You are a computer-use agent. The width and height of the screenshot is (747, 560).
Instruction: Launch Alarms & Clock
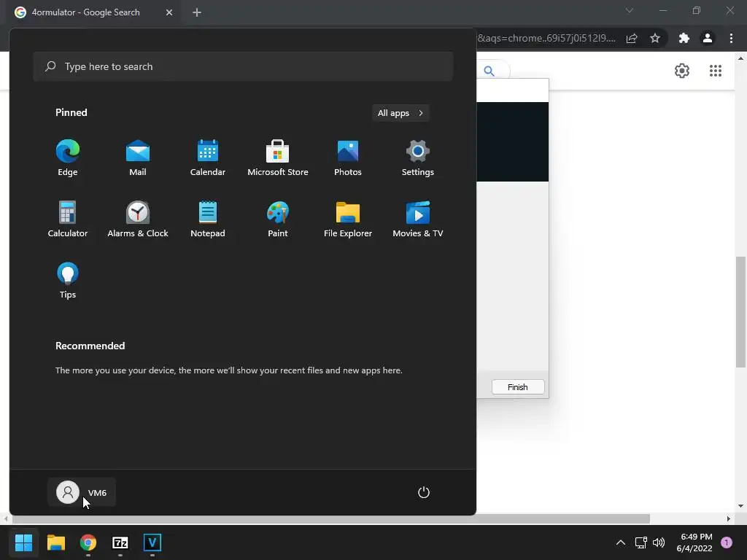tap(138, 219)
